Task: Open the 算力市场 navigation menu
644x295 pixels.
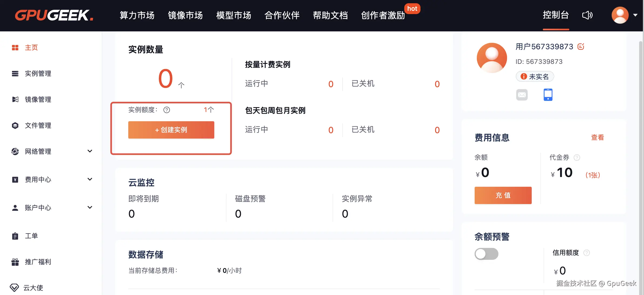Action: (137, 15)
